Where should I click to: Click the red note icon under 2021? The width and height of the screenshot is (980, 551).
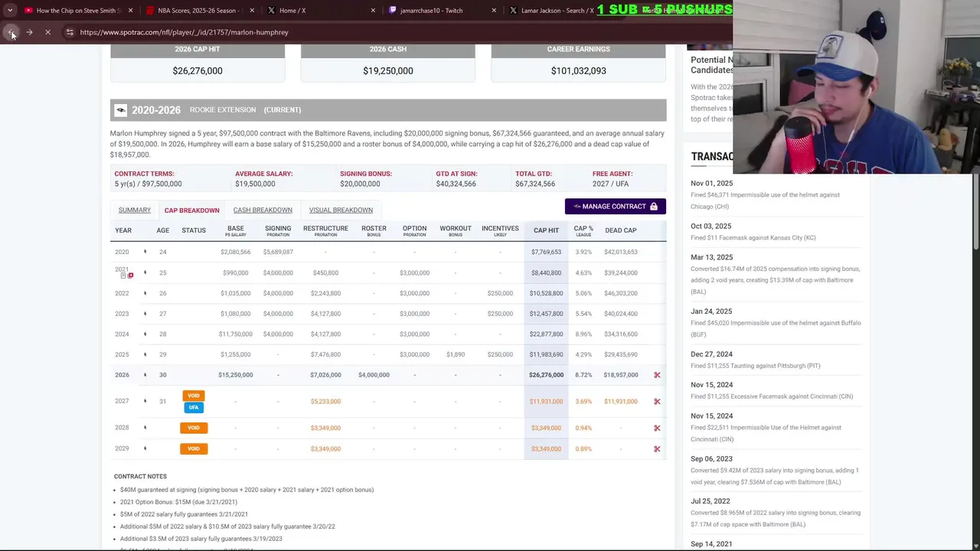(131, 275)
